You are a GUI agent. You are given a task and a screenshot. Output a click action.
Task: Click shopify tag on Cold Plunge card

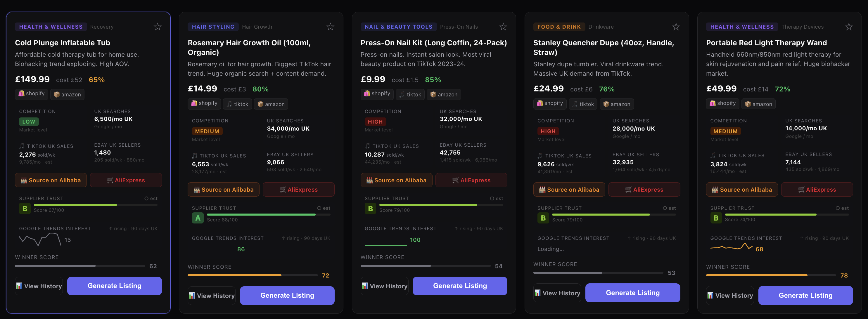tap(32, 94)
